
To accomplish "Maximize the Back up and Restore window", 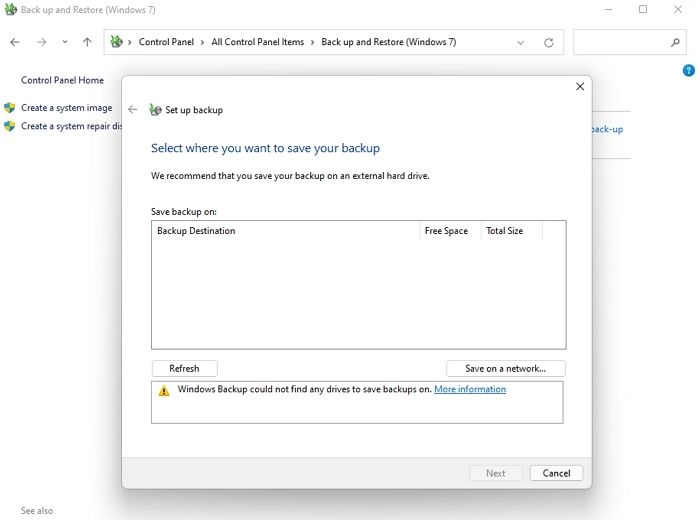I will [643, 9].
